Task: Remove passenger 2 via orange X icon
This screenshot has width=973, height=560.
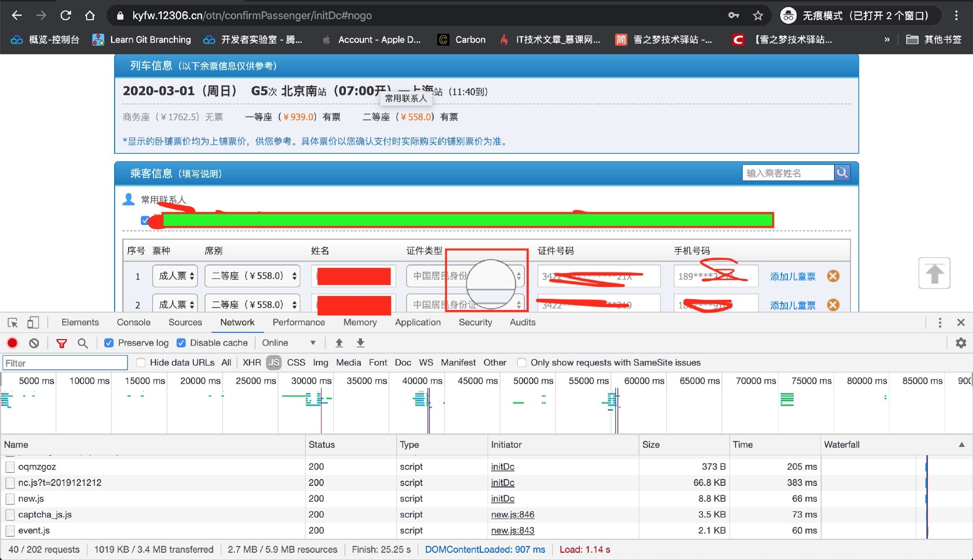Action: 833,305
